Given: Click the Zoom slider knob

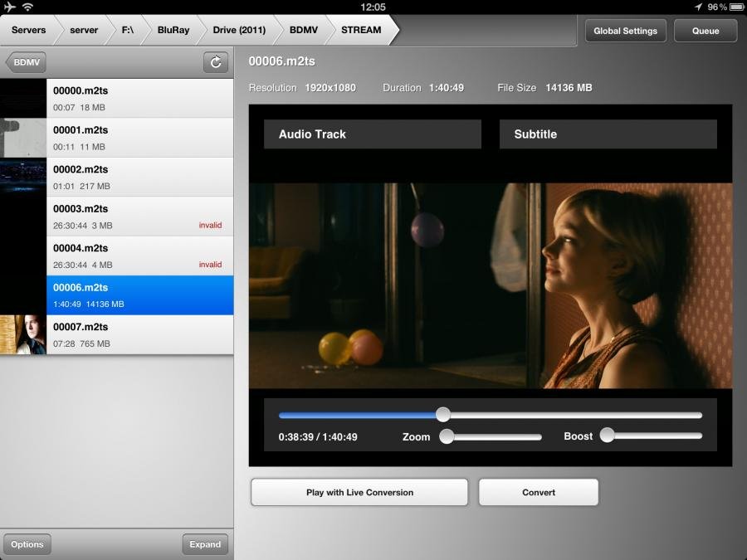Looking at the screenshot, I should (x=447, y=436).
